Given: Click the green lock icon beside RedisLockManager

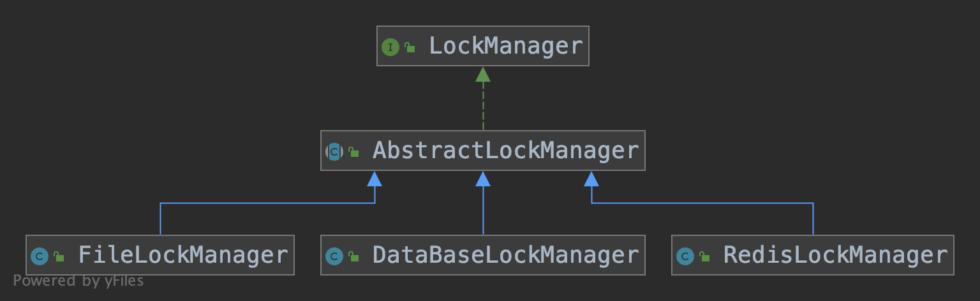Looking at the screenshot, I should click(x=704, y=256).
